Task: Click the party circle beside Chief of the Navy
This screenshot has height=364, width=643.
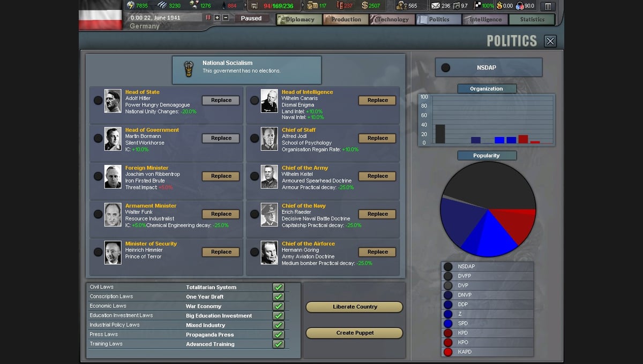Action: [255, 214]
